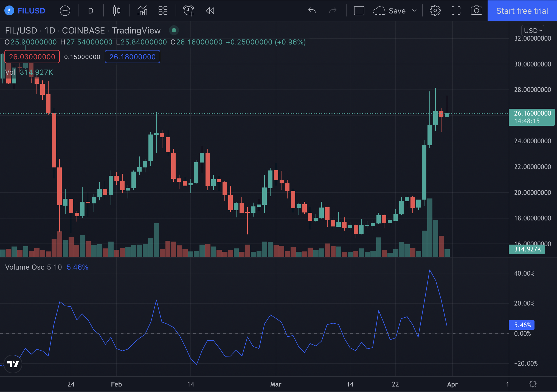Toggle the data source status dot

[x=174, y=30]
